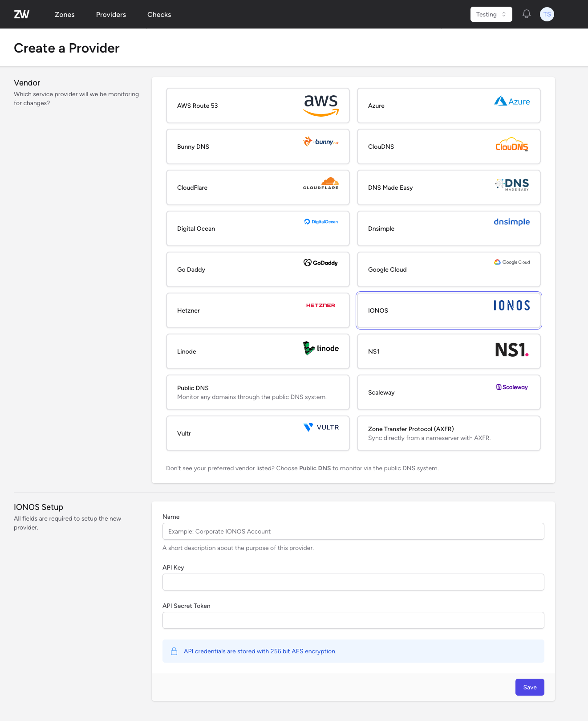Image resolution: width=588 pixels, height=721 pixels.
Task: Click the Hetzner red logo
Action: (321, 306)
